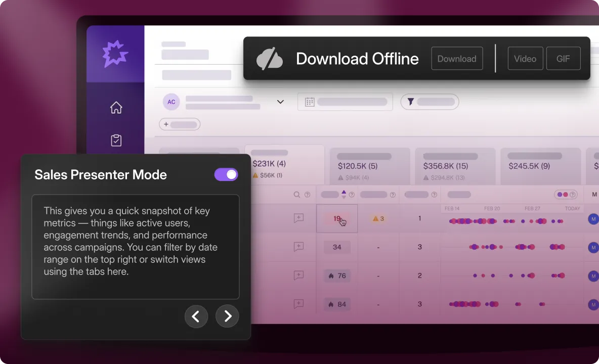The image size is (599, 364).
Task: Switch to the Video tab
Action: click(525, 58)
